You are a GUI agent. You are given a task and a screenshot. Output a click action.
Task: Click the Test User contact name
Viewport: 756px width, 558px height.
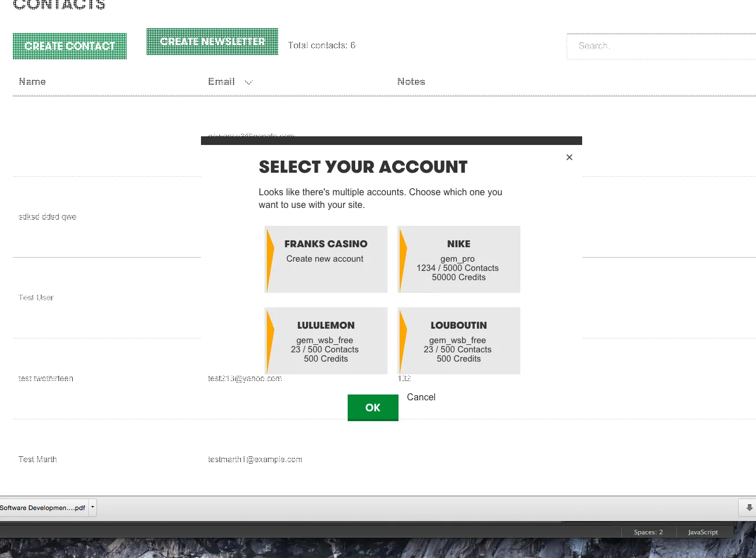36,297
